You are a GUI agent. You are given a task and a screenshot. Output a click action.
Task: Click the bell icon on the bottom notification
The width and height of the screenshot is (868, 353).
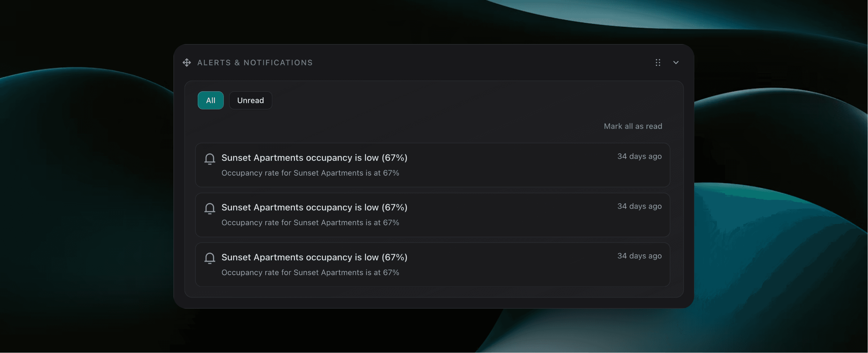coord(210,258)
